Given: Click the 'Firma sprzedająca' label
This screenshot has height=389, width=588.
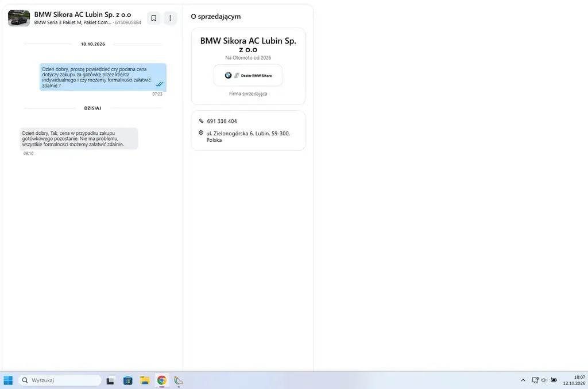Looking at the screenshot, I should point(248,94).
